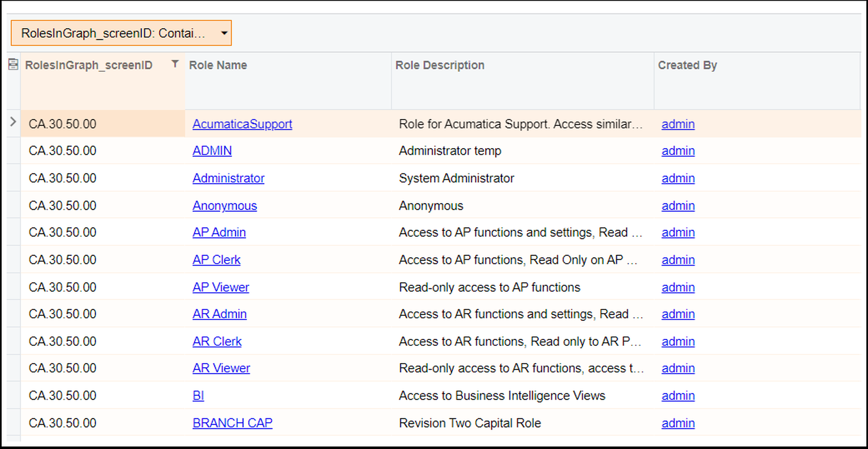
Task: Open the BI role link
Action: (x=198, y=395)
